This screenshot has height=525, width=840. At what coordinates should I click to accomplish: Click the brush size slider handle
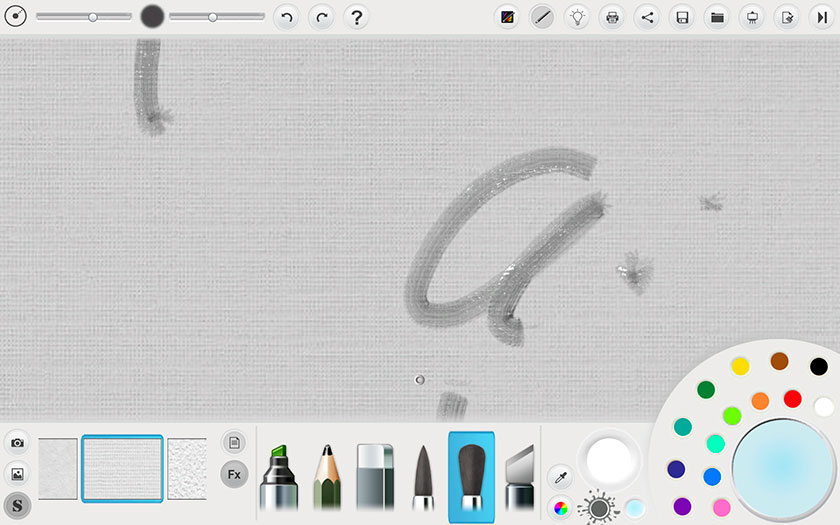click(93, 17)
